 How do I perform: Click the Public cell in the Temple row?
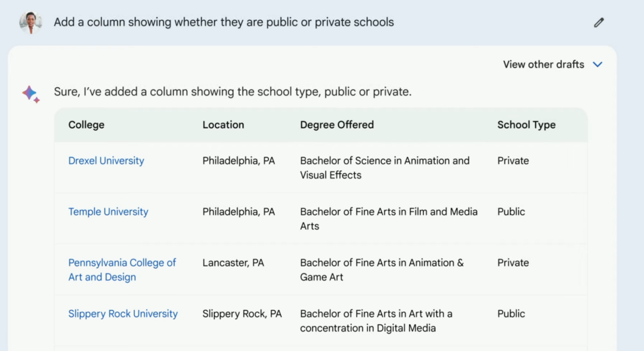[511, 211]
